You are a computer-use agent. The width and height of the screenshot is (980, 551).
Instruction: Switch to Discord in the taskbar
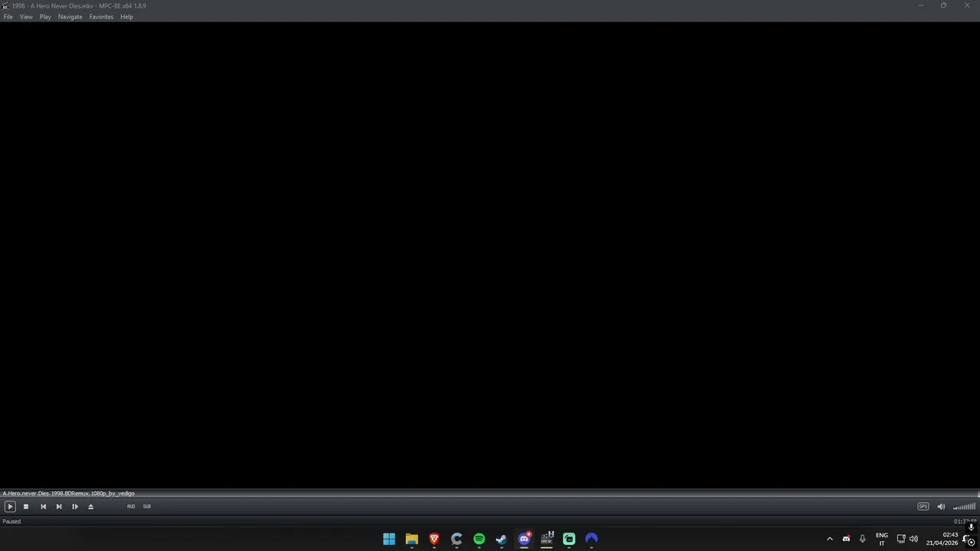(x=524, y=539)
